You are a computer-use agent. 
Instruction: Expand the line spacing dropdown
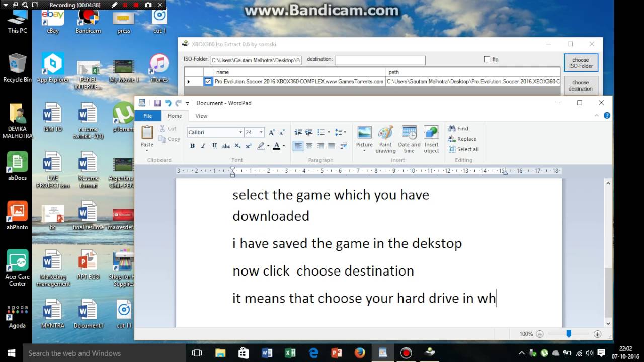click(345, 132)
